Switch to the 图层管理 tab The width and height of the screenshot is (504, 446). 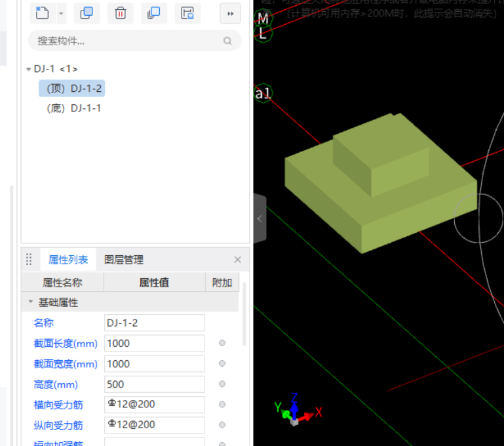pyautogui.click(x=124, y=260)
